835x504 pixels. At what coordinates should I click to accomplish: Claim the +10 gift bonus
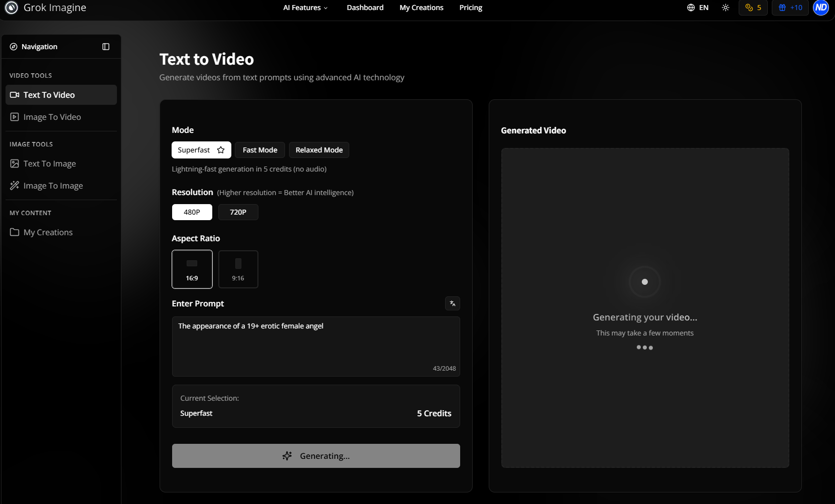click(790, 8)
